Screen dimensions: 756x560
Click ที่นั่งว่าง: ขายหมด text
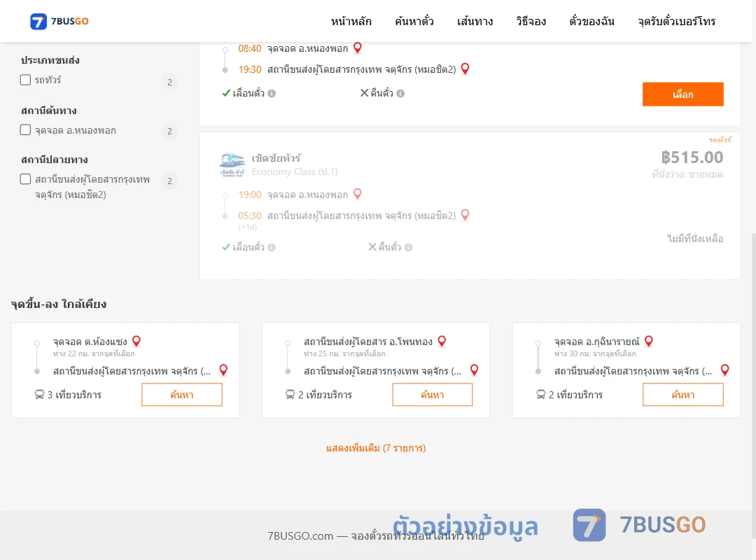(x=687, y=174)
